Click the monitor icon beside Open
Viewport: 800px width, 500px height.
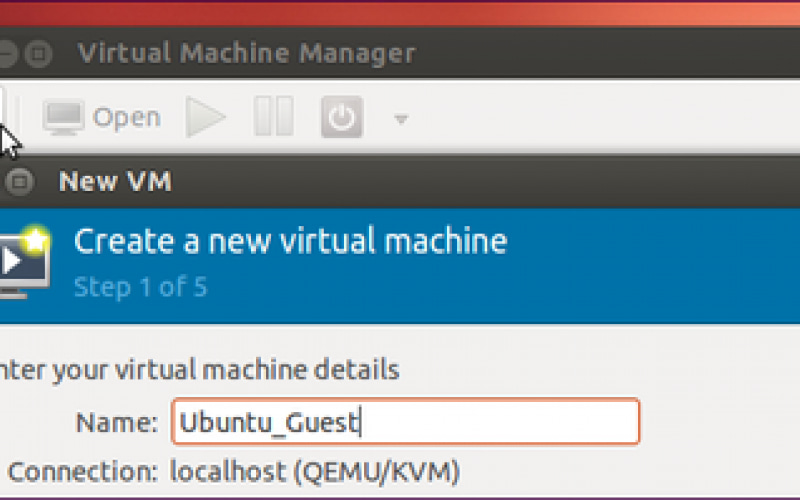(63, 117)
